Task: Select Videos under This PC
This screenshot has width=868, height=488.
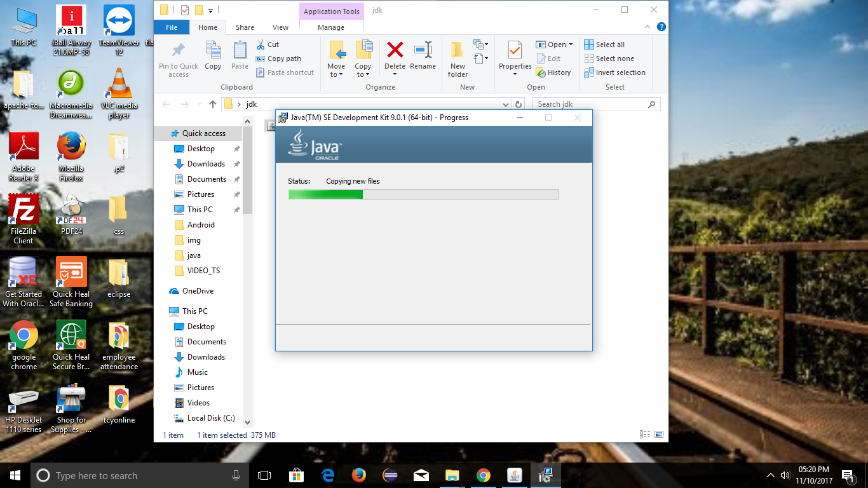Action: [x=198, y=403]
